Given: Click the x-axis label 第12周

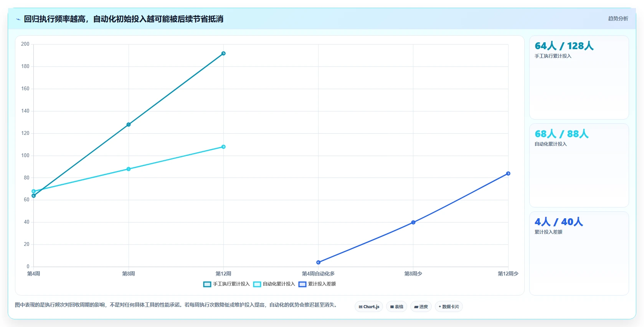Looking at the screenshot, I should 223,274.
